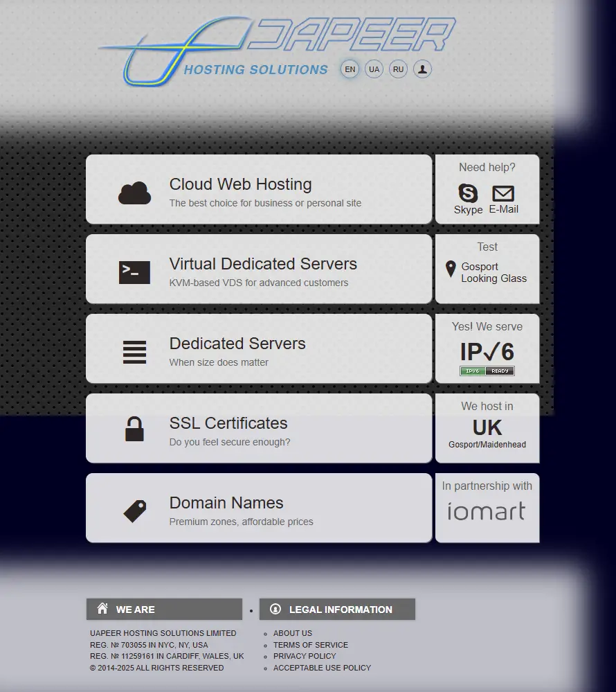Open Virtual Dedicated Servers heading
The height and width of the screenshot is (692, 616).
pos(263,264)
